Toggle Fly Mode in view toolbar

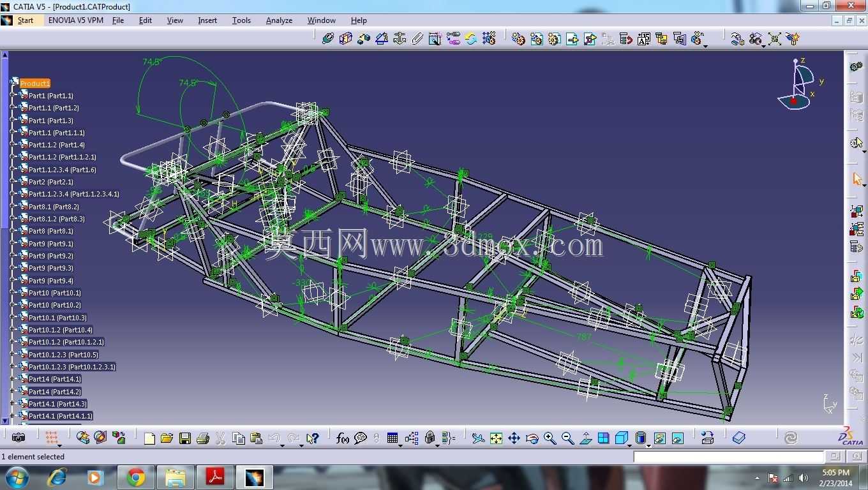click(478, 438)
